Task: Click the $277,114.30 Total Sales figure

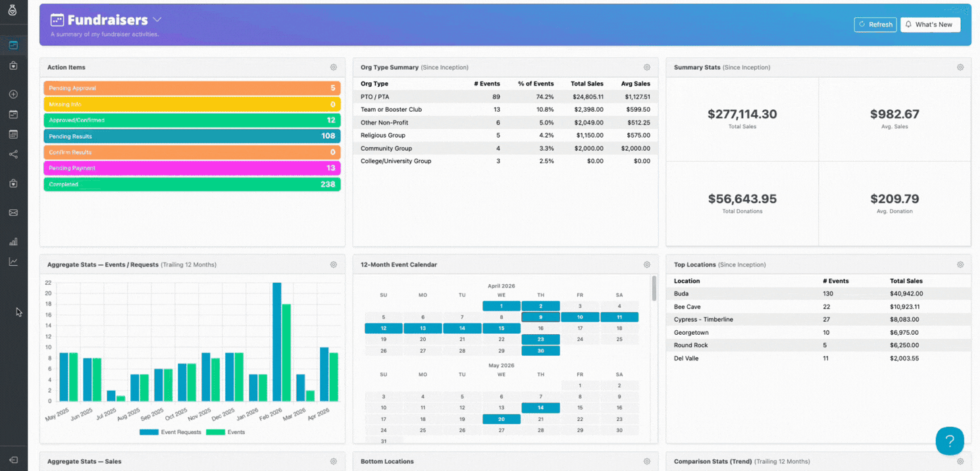Action: (x=742, y=114)
